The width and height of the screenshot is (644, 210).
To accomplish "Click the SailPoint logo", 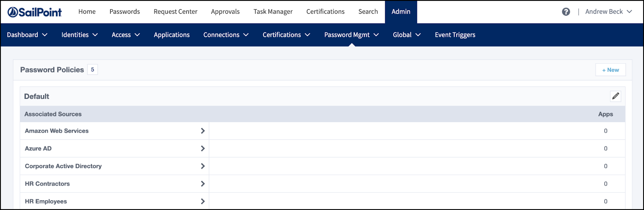I will pyautogui.click(x=35, y=12).
